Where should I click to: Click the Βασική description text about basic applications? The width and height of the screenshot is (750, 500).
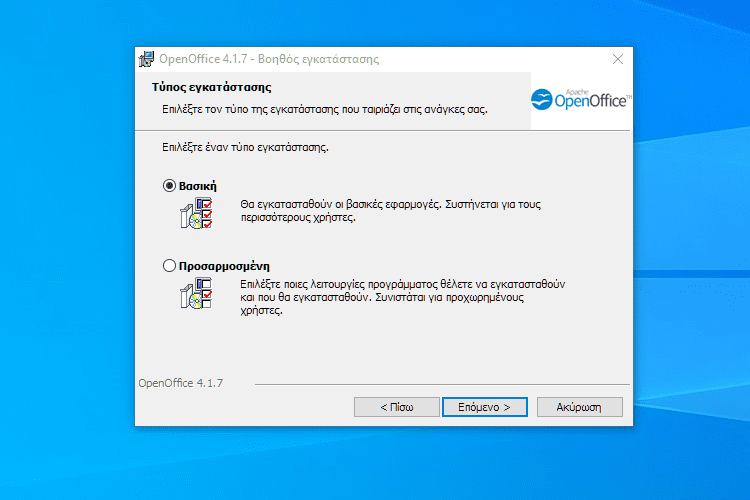pos(390,211)
